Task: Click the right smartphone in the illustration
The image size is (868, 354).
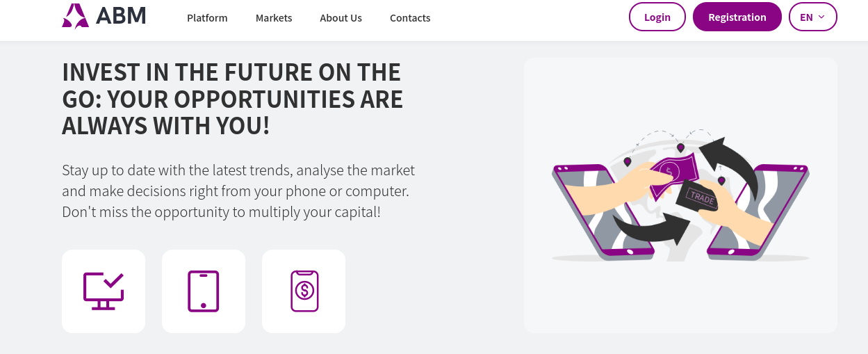Action: [758, 209]
